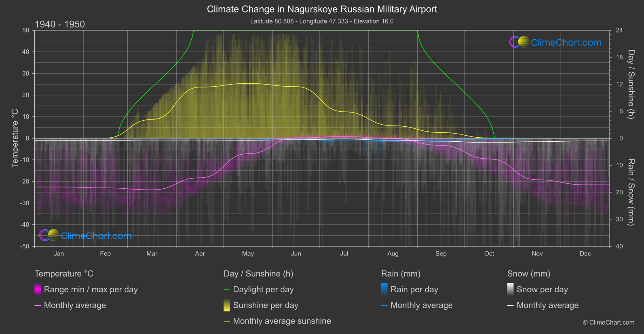Click the pink temperature Monthly average line marker
This screenshot has width=644, height=334.
click(x=38, y=305)
